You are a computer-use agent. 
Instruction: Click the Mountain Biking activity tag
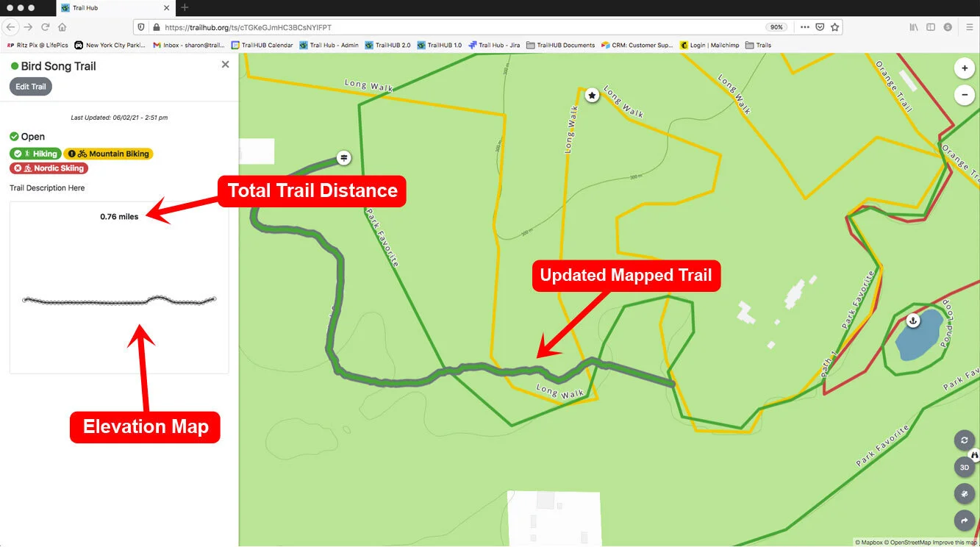(x=108, y=154)
